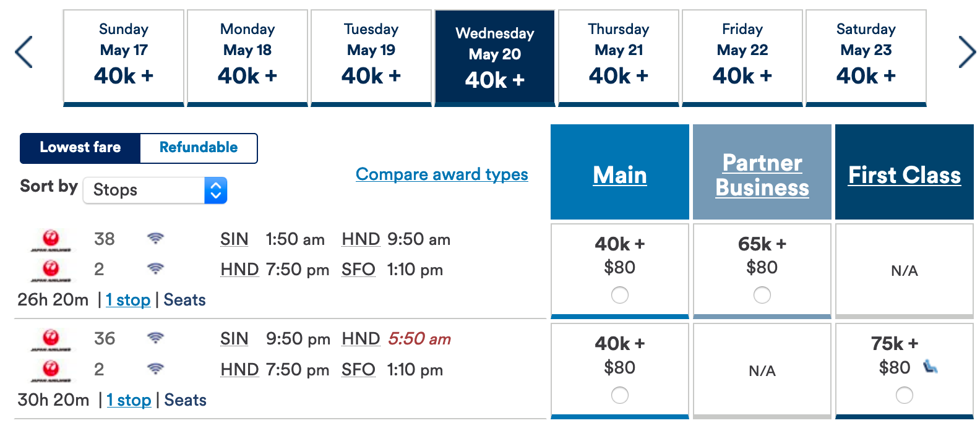Viewport: 980px width, 423px height.
Task: Expand 1 stop details for 30h 20m itinerary
Action: 129,400
